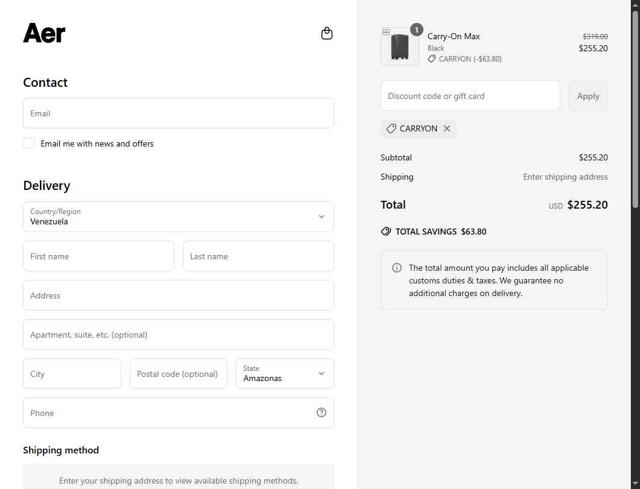Viewport: 640px width, 489px height.
Task: Click the First name field
Action: [x=98, y=256]
